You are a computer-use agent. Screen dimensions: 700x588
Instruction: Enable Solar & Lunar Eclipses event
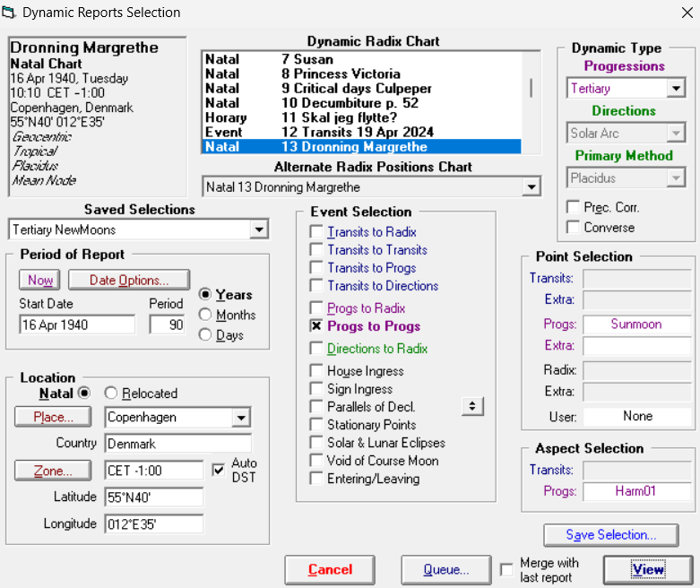(x=316, y=443)
